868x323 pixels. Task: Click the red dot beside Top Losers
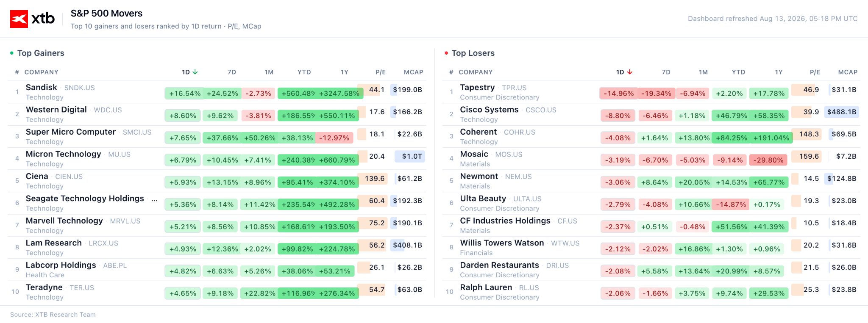pos(446,53)
